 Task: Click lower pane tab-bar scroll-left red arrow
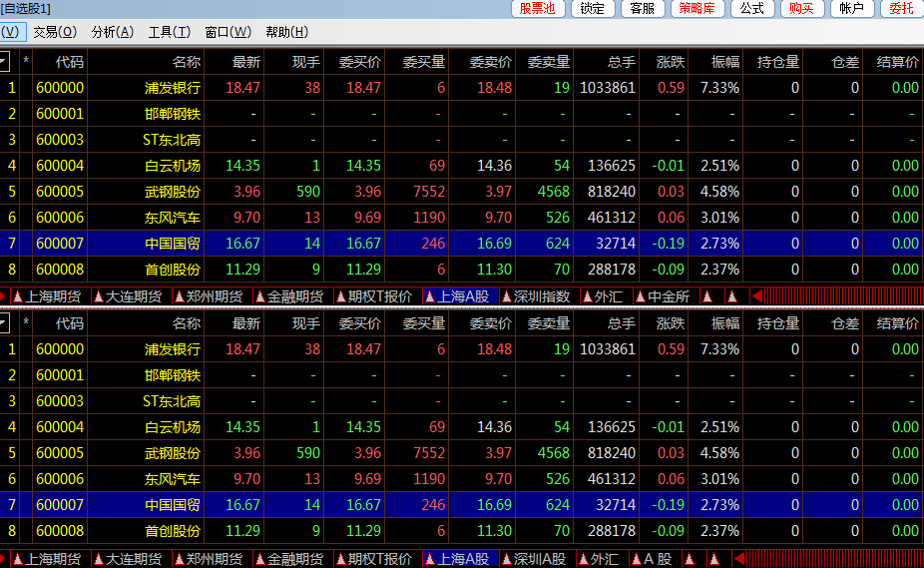(739, 558)
